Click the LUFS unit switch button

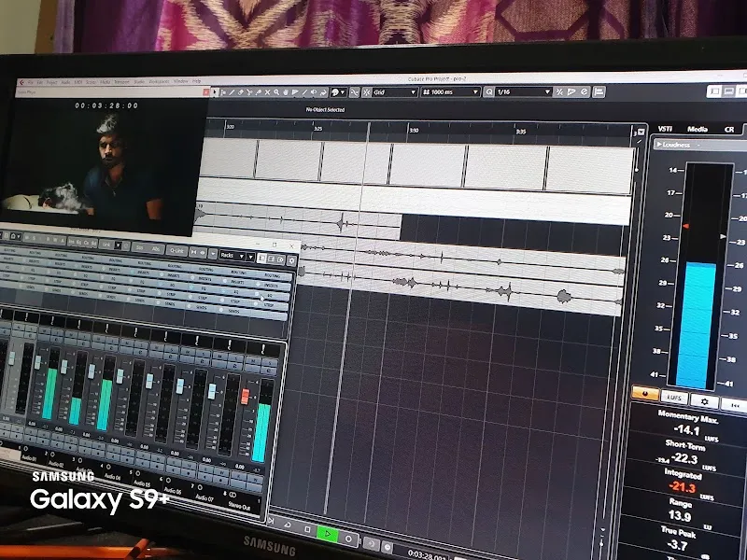pos(674,398)
